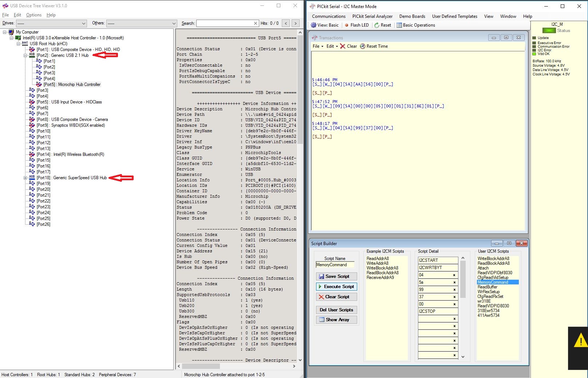The width and height of the screenshot is (588, 378).
Task: Open the PICkit Serial Analyzer menu
Action: click(x=372, y=16)
